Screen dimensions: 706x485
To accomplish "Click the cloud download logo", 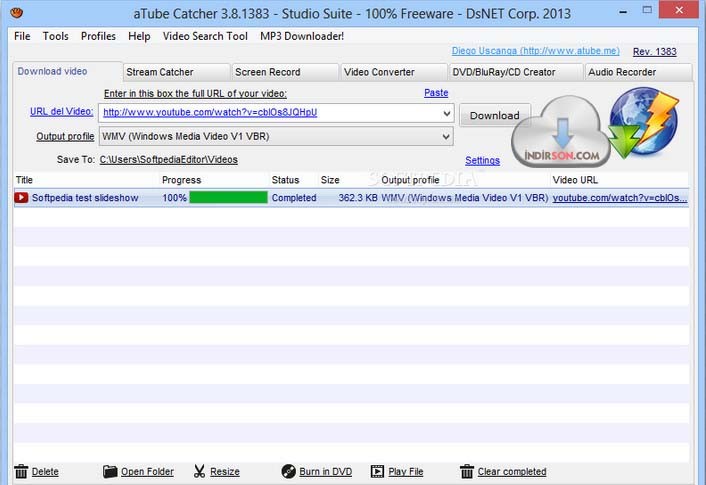I will click(x=561, y=131).
